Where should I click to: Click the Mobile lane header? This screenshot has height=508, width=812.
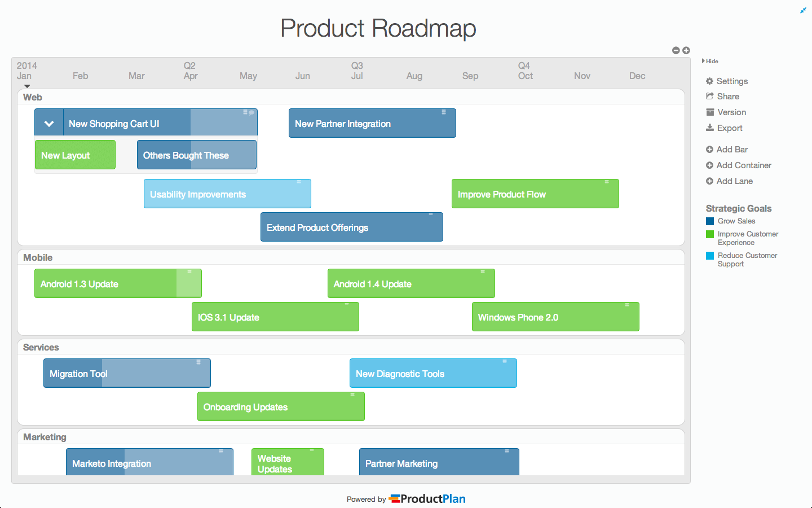[x=38, y=257]
